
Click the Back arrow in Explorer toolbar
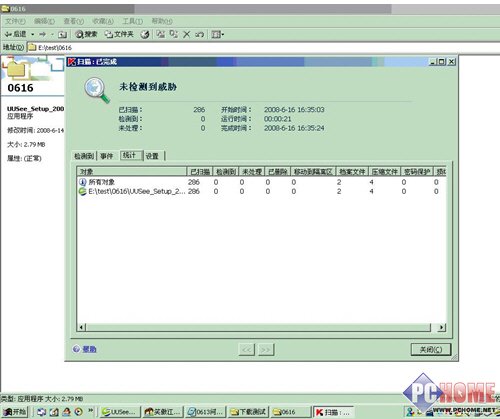[x=15, y=34]
